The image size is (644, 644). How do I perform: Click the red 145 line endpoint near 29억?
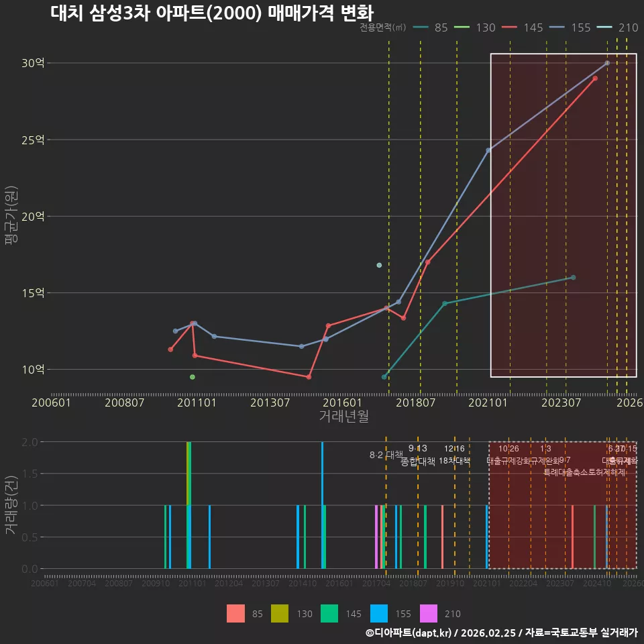coord(595,78)
